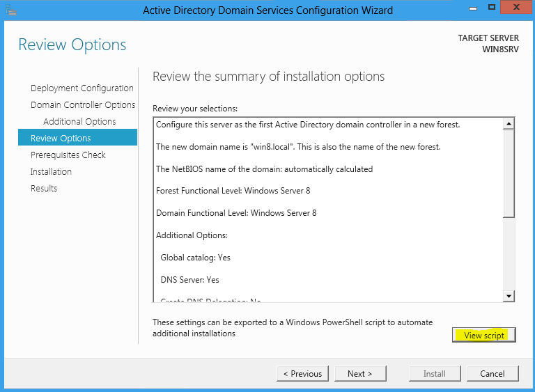The image size is (535, 392).
Task: Click scrollbar up arrow in selections box
Action: 509,123
